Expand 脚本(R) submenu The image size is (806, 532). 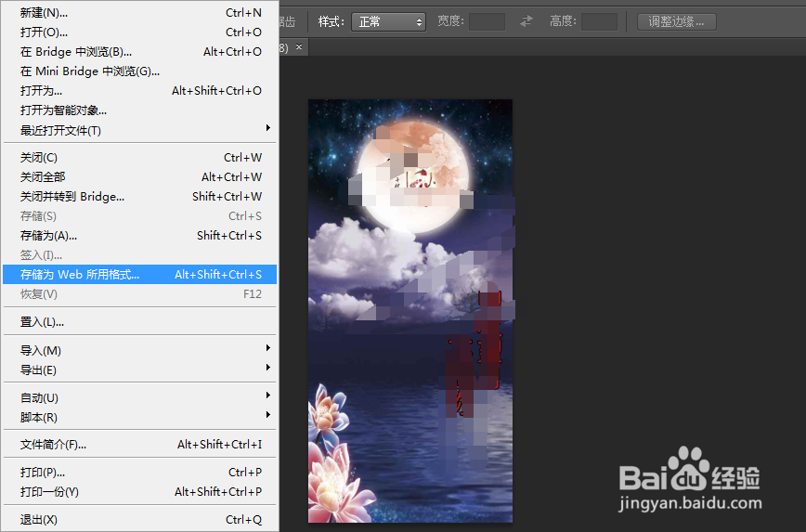(x=140, y=418)
